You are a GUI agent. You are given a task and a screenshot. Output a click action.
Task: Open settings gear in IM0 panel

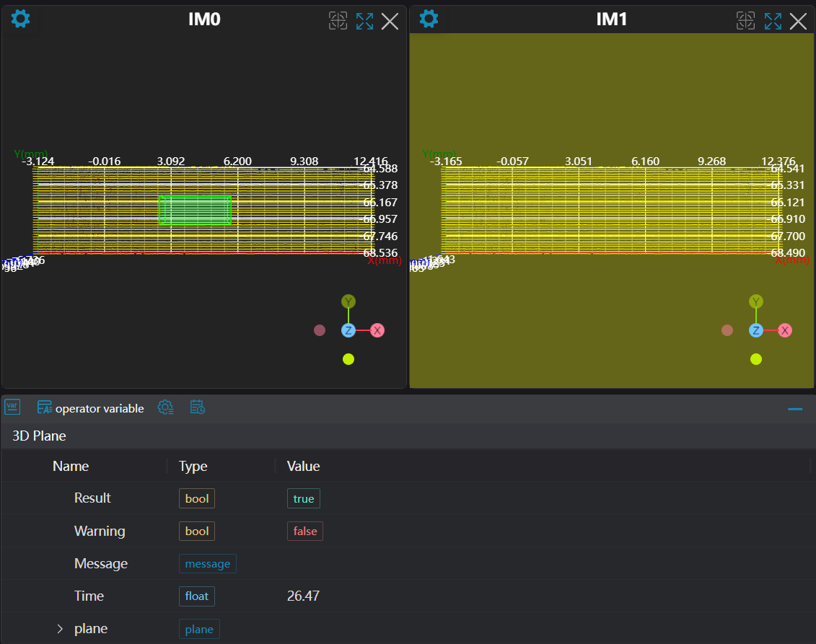(21, 19)
